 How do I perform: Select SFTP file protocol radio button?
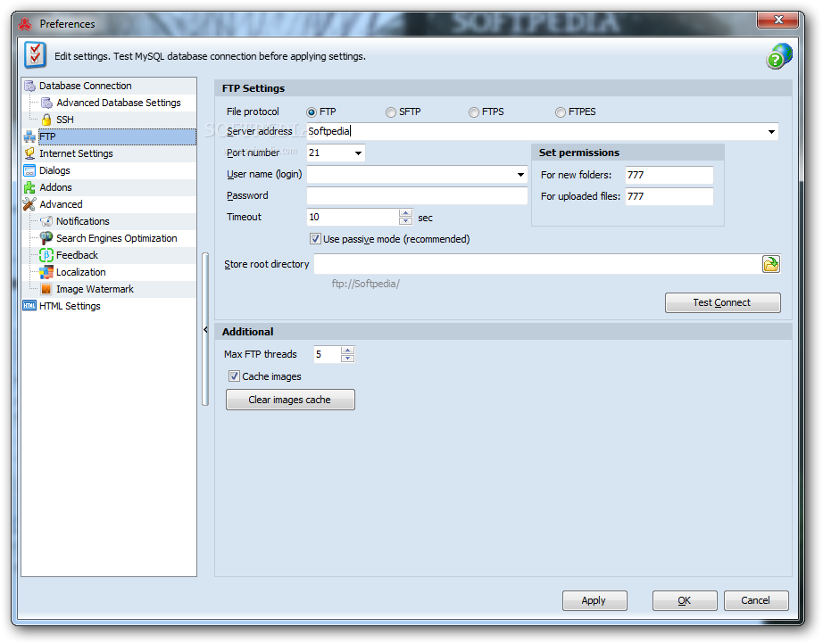390,112
